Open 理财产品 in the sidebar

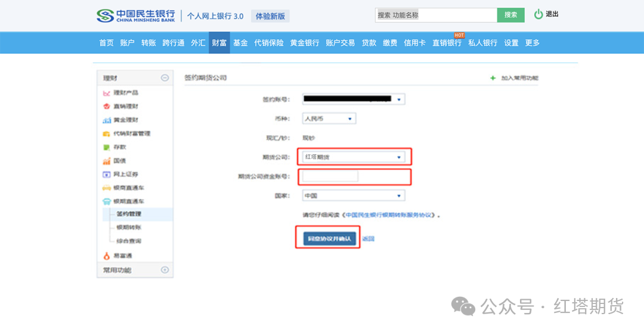point(126,93)
